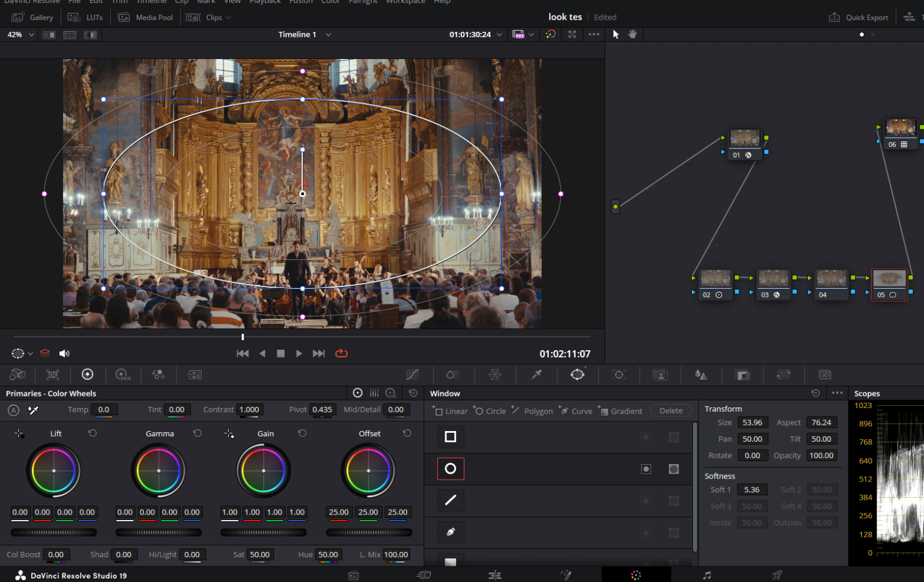Viewport: 924px width, 582px height.
Task: Toggle the circle window invert button
Action: pos(646,469)
